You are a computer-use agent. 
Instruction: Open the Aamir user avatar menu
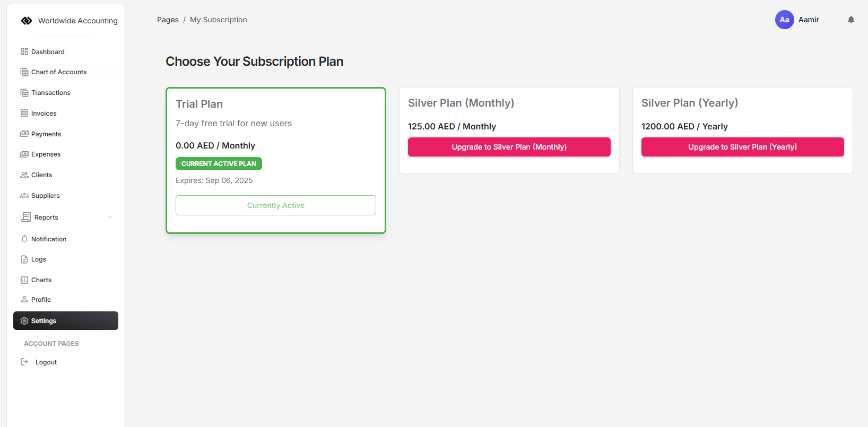784,20
